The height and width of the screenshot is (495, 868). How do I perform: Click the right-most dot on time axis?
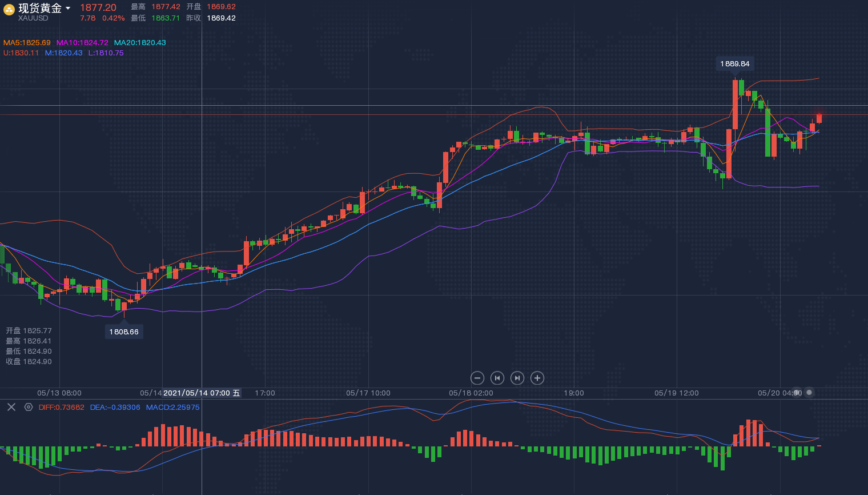point(809,393)
